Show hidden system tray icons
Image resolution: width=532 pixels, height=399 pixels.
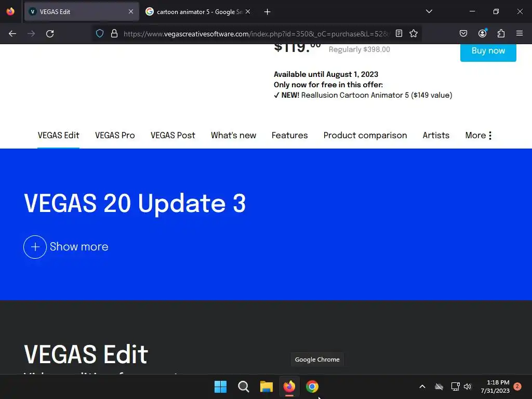(x=422, y=387)
